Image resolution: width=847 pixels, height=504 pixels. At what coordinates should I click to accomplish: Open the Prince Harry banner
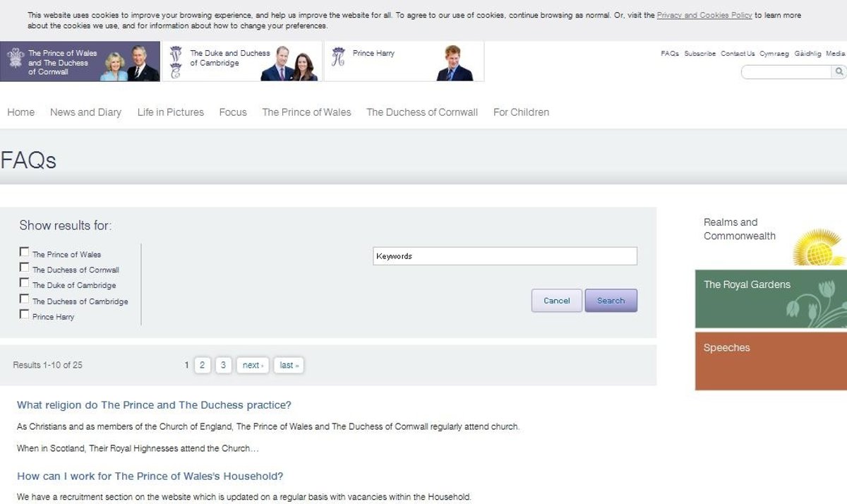(404, 61)
